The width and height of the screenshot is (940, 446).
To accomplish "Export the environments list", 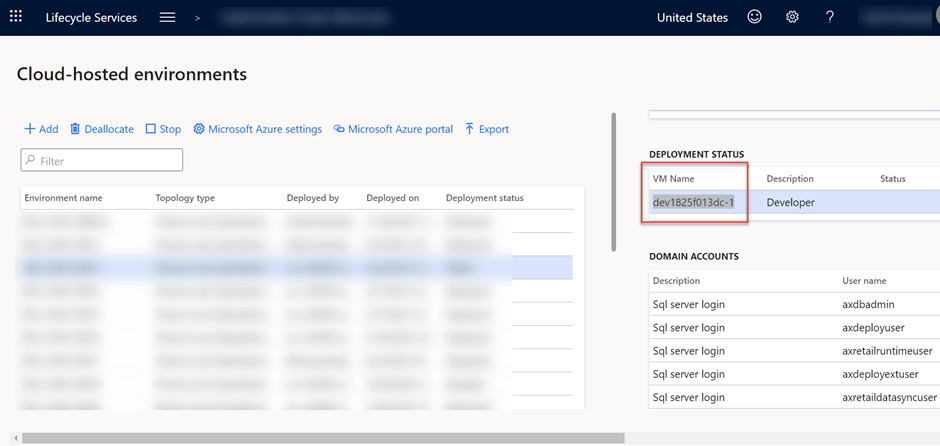I will pyautogui.click(x=487, y=129).
